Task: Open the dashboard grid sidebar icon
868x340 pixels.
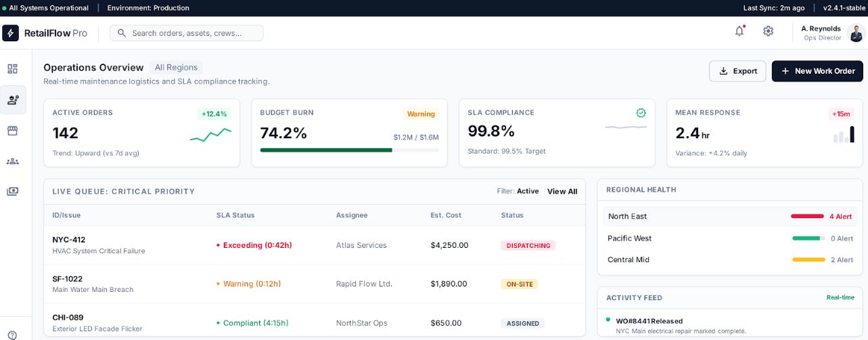Action: [13, 69]
